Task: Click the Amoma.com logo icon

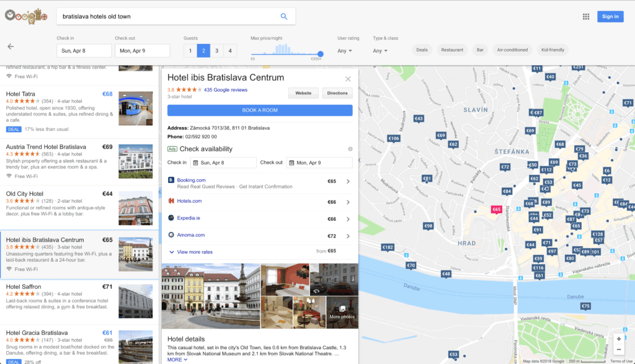Action: click(x=171, y=235)
